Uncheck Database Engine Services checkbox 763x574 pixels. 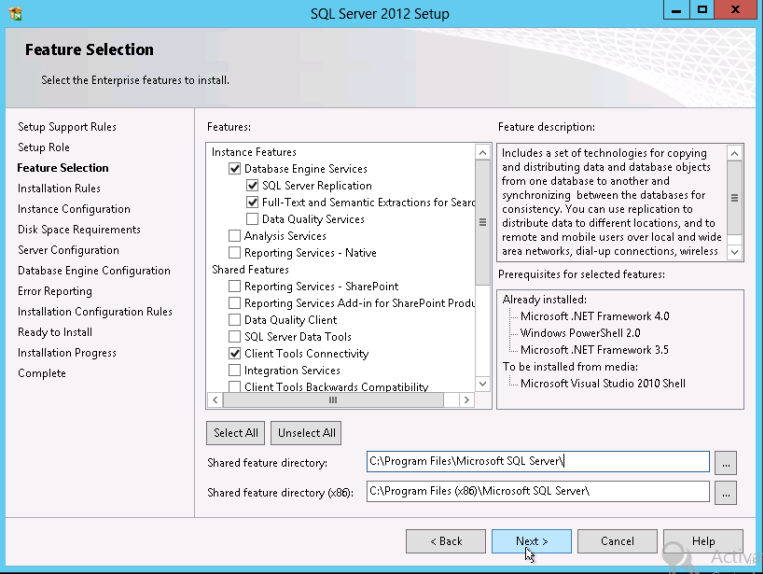point(235,169)
